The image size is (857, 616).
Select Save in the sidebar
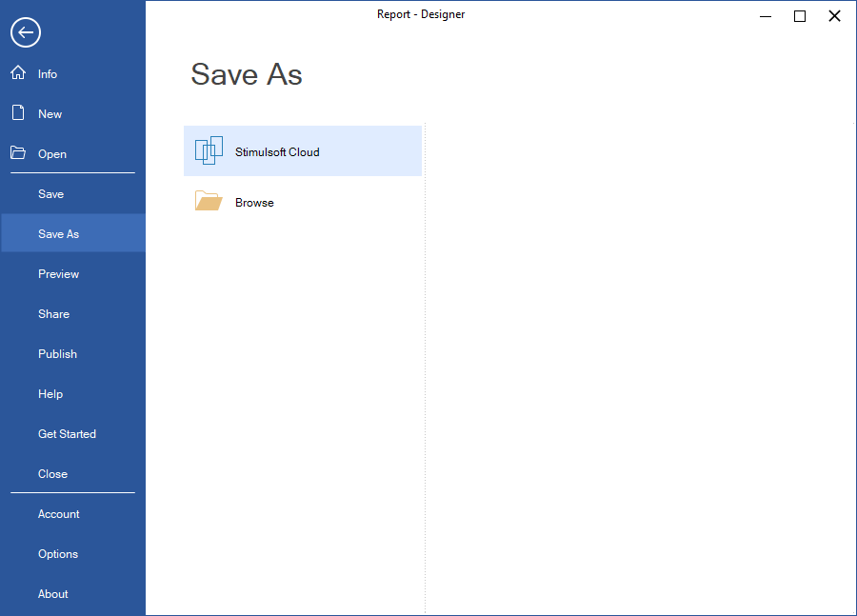(51, 193)
